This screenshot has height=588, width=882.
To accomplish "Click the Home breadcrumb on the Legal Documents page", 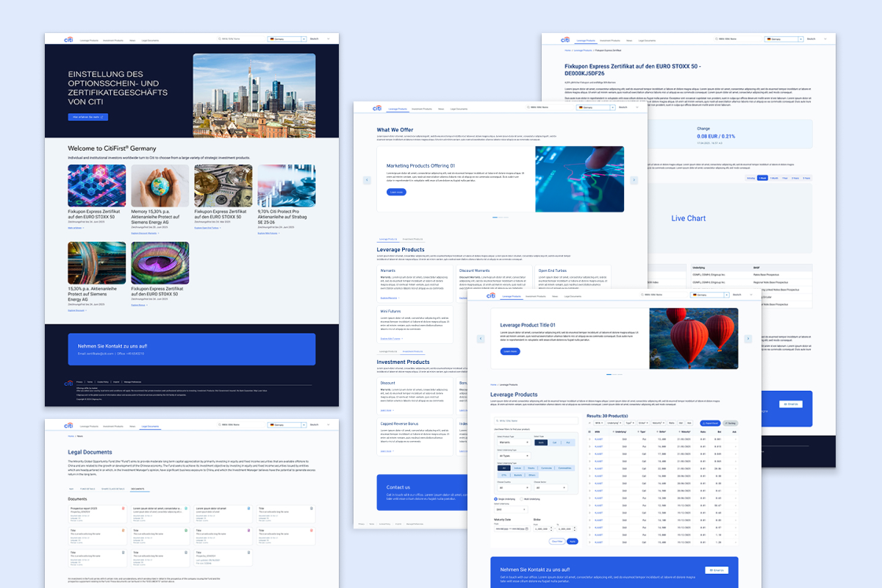I will [71, 436].
